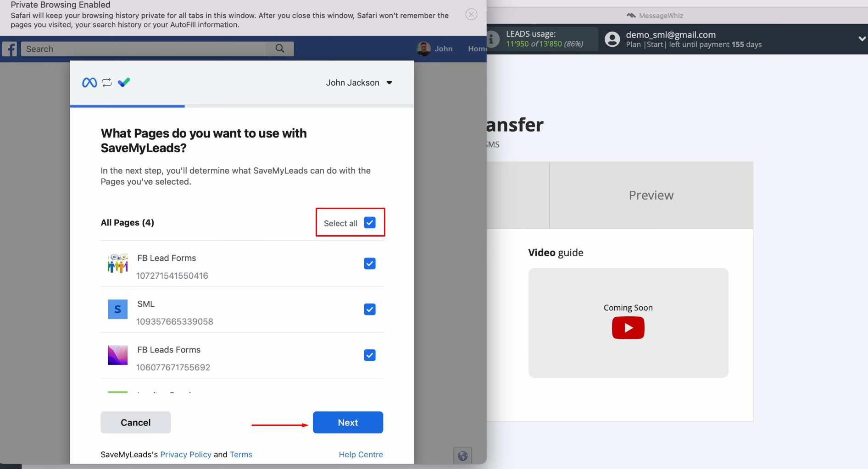The width and height of the screenshot is (868, 469).
Task: Click the John profile name link
Action: coord(444,49)
